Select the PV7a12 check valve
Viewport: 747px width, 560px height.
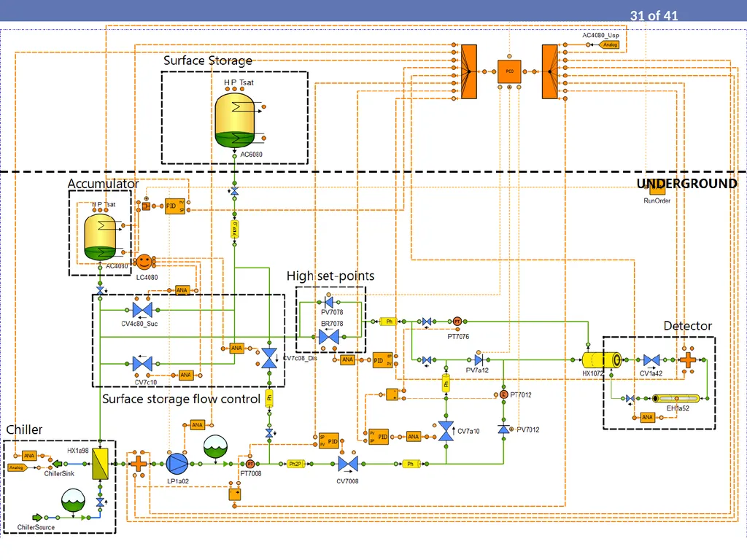(479, 360)
